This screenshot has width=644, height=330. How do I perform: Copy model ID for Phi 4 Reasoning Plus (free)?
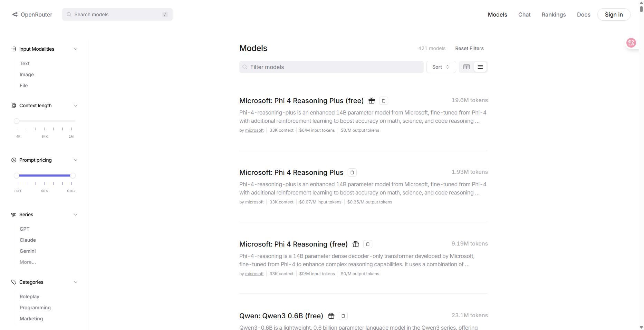click(384, 101)
